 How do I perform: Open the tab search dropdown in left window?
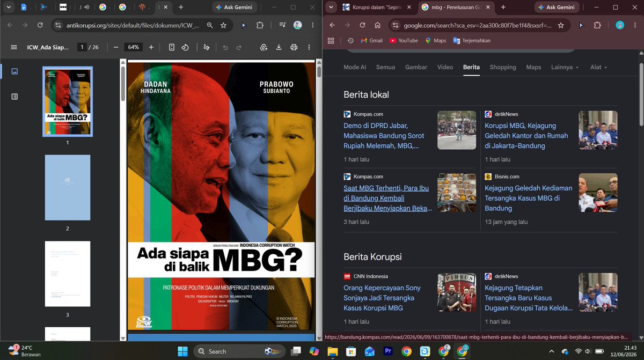click(9, 8)
